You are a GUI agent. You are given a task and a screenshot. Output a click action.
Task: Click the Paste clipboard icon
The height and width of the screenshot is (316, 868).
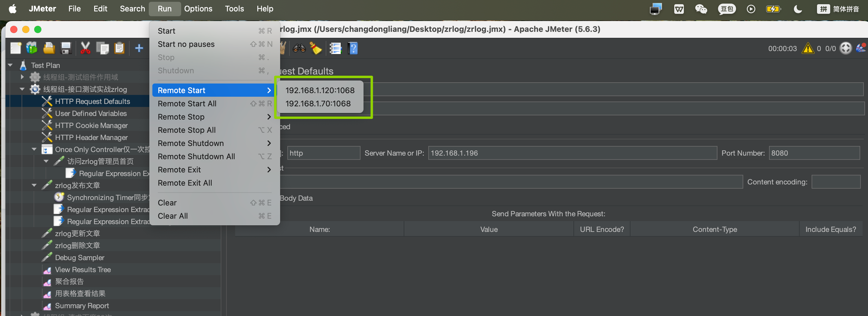(x=119, y=48)
